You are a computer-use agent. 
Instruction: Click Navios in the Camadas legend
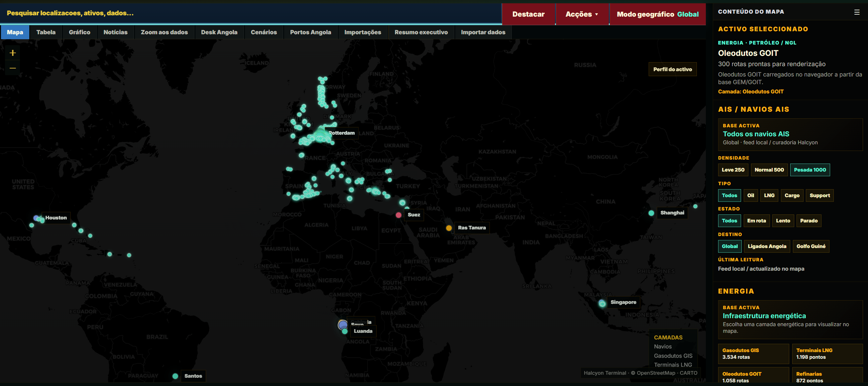[662, 347]
